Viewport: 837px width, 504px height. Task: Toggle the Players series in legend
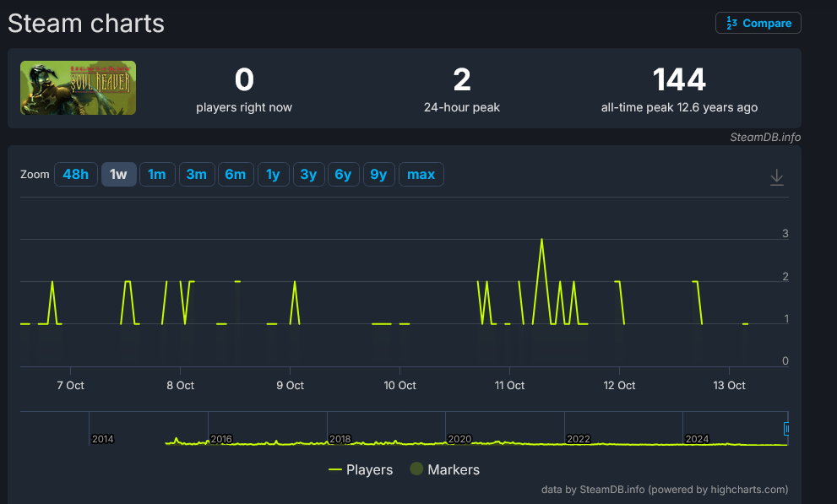pos(361,469)
